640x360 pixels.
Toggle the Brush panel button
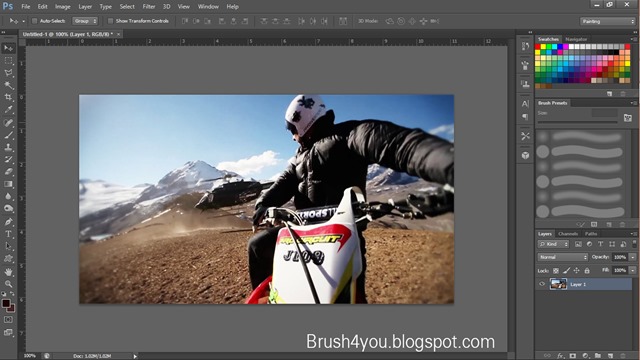628,118
